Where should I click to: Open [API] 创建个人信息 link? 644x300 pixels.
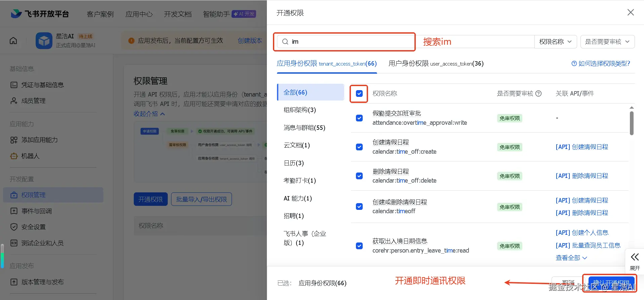point(582,233)
